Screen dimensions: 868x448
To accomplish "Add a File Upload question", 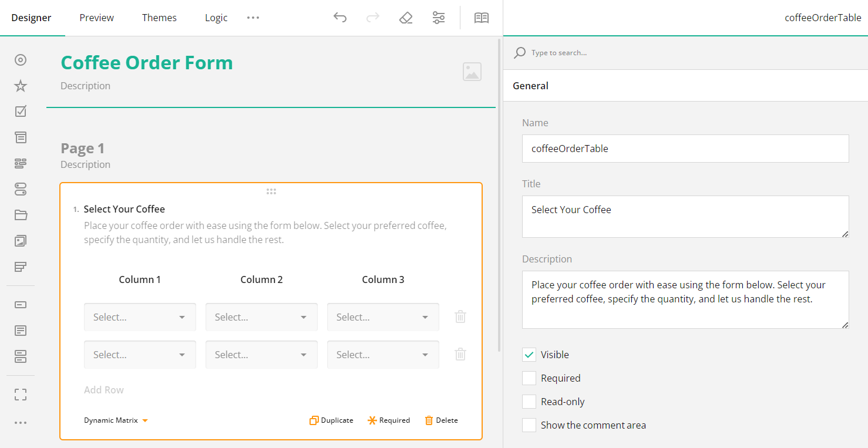I will [x=20, y=214].
